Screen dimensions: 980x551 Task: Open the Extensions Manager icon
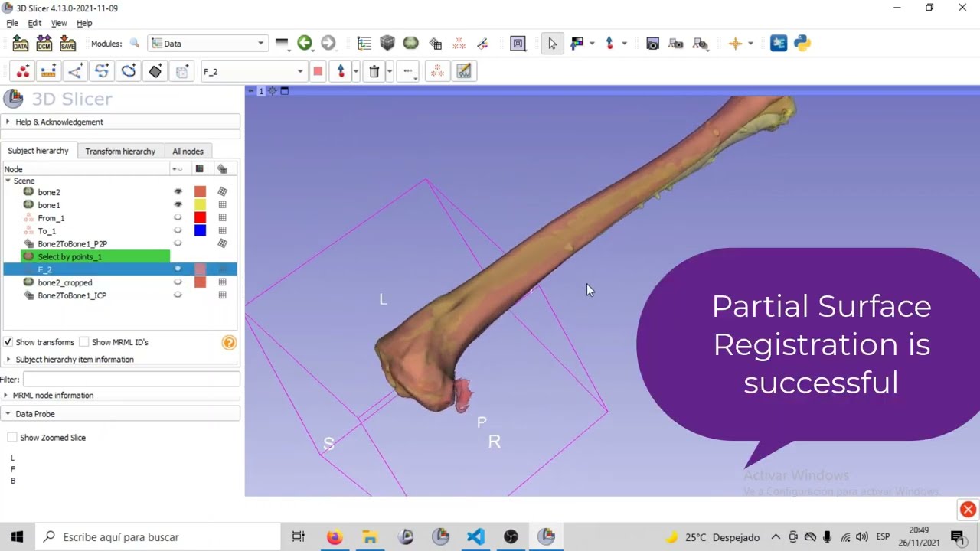(x=779, y=44)
